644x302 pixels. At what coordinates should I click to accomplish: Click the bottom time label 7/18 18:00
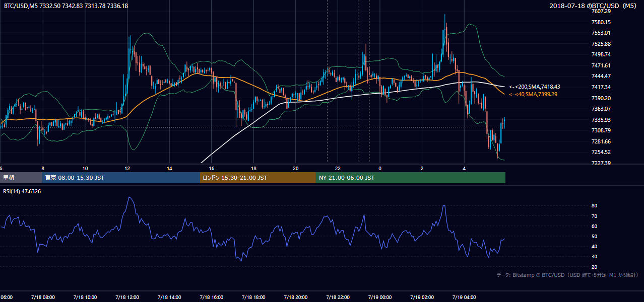(x=253, y=297)
